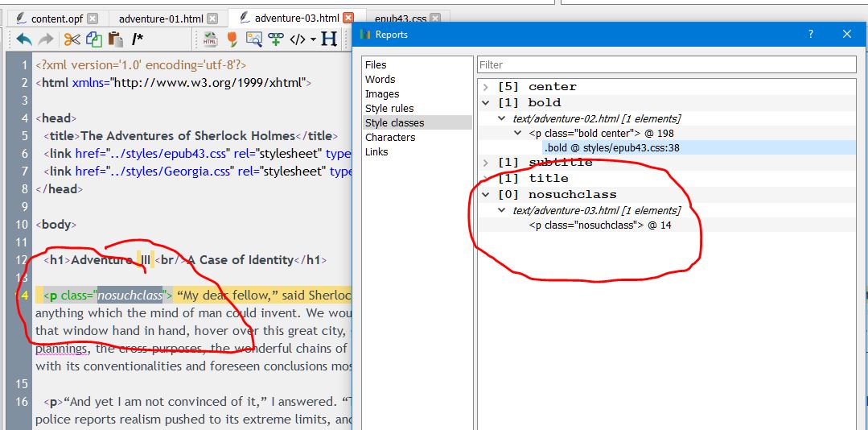The image size is (868, 430).
Task: Select the p class="nosuchclass" @ 14 row
Action: [x=600, y=225]
